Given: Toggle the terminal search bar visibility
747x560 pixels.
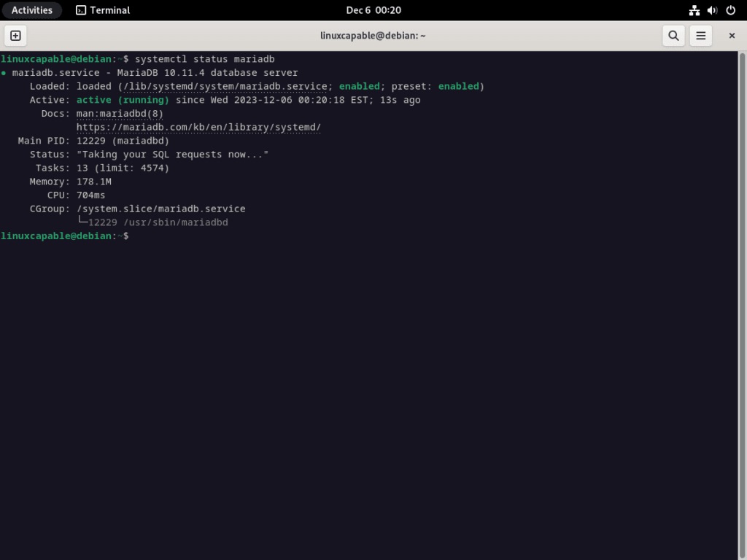Looking at the screenshot, I should pos(673,35).
